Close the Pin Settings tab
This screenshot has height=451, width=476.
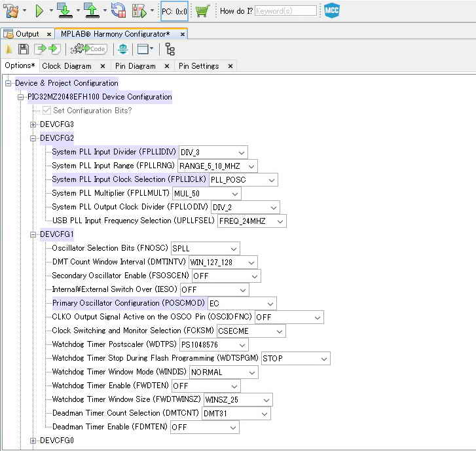[230, 66]
